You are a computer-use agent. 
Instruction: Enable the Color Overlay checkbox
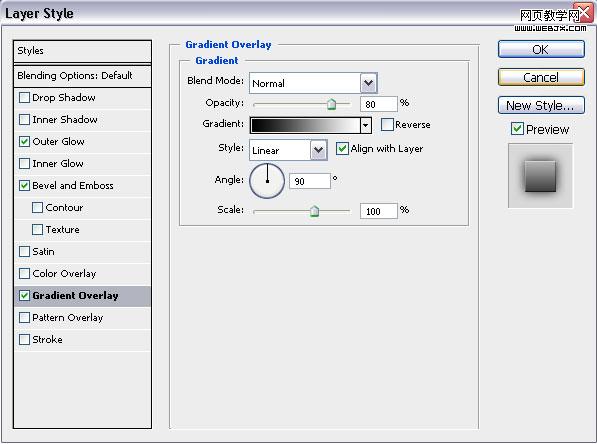24,273
